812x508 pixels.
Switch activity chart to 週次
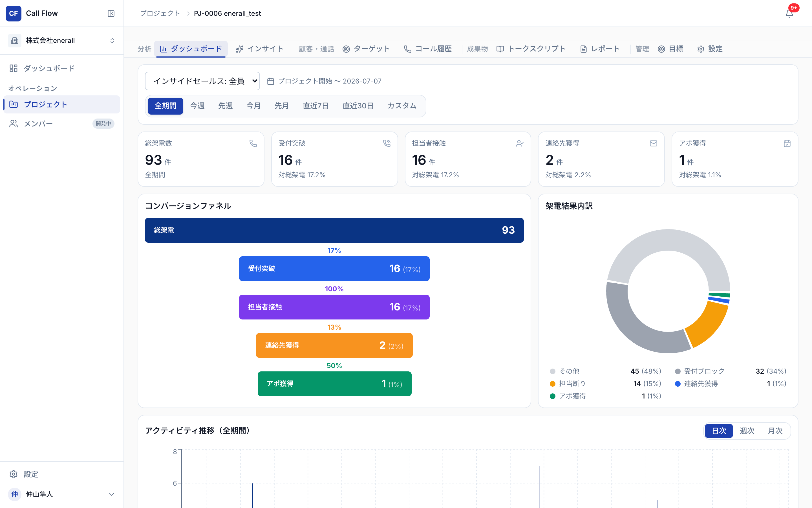coord(747,431)
